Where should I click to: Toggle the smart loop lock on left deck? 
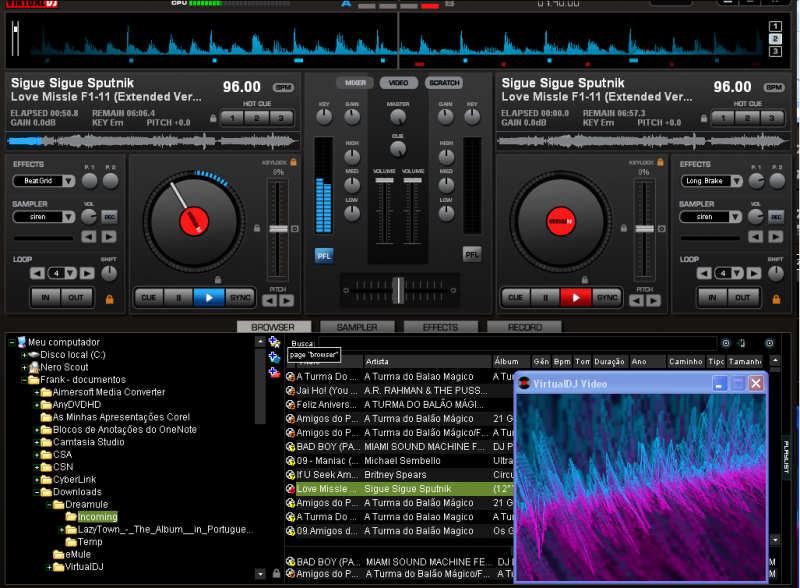coord(109,300)
